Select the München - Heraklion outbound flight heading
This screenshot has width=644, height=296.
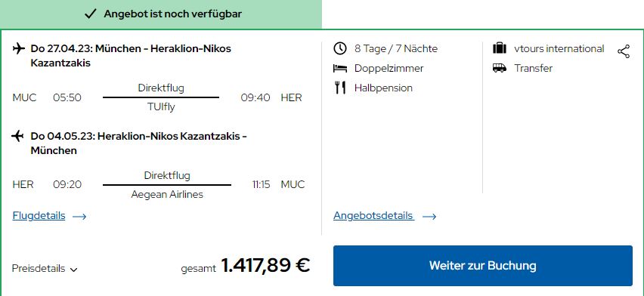click(x=131, y=56)
